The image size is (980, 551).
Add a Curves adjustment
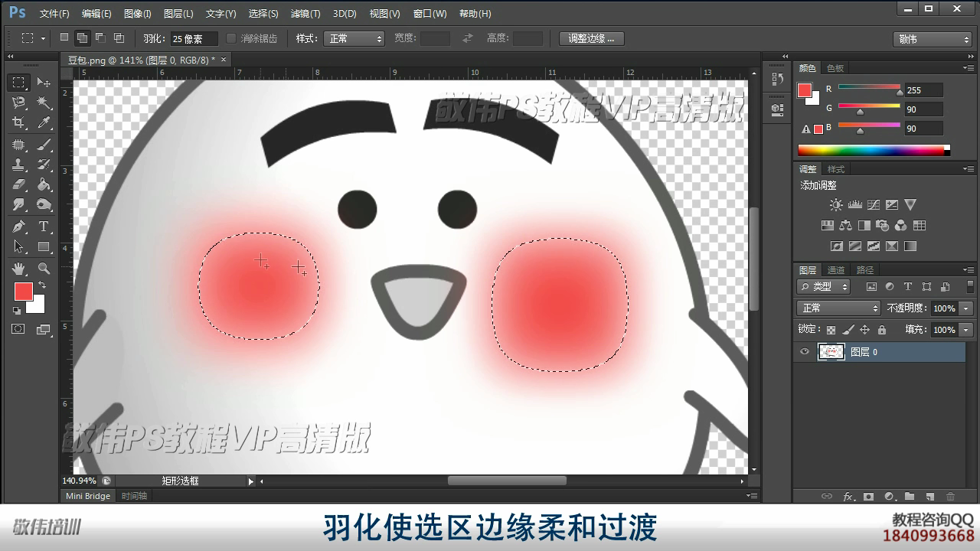(873, 204)
